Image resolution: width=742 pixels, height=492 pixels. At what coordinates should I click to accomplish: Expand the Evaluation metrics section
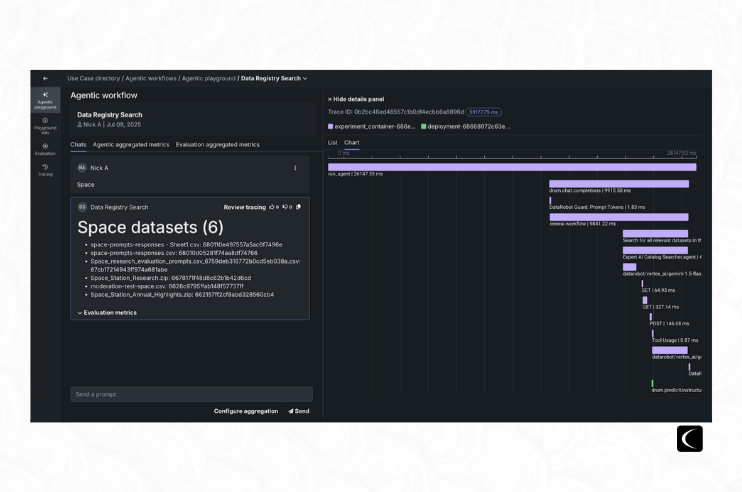tap(107, 313)
